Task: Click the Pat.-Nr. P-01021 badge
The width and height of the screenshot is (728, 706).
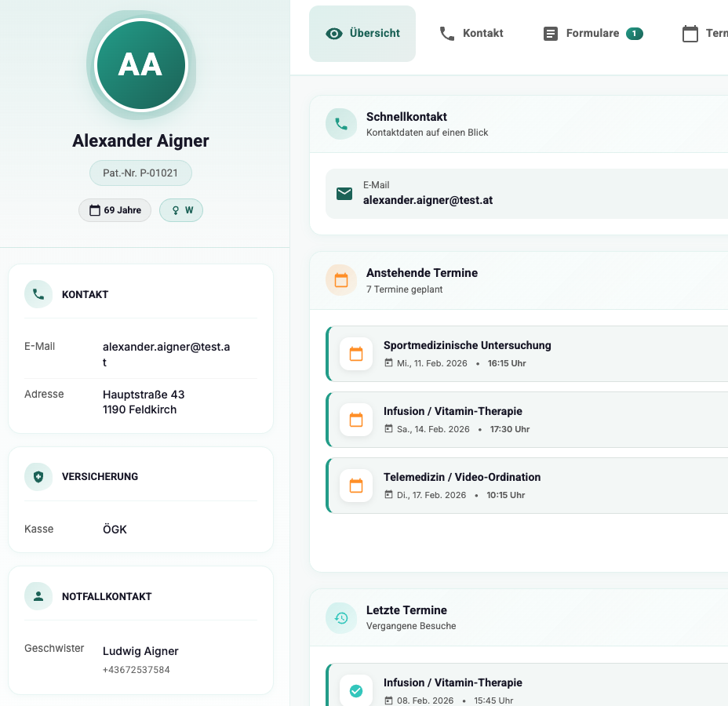Action: click(x=140, y=173)
